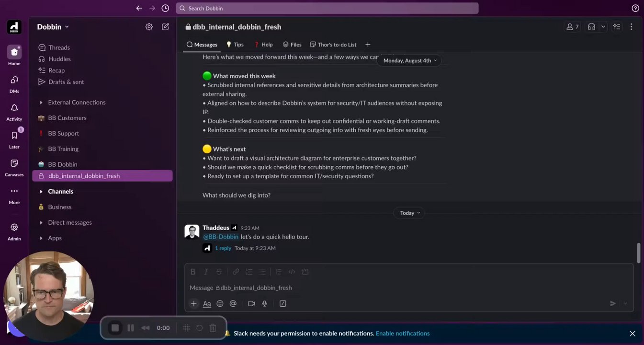Switch to Messages tab

(x=202, y=45)
